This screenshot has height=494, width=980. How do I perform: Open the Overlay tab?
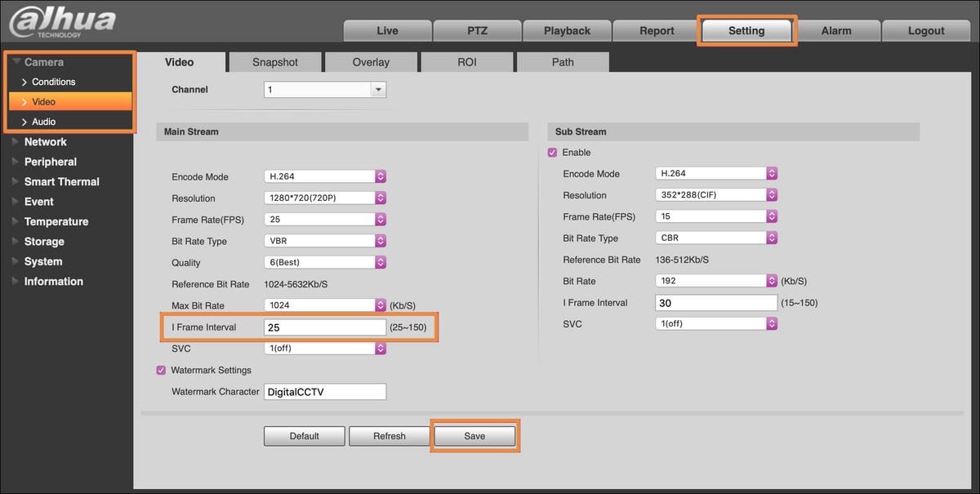(371, 62)
